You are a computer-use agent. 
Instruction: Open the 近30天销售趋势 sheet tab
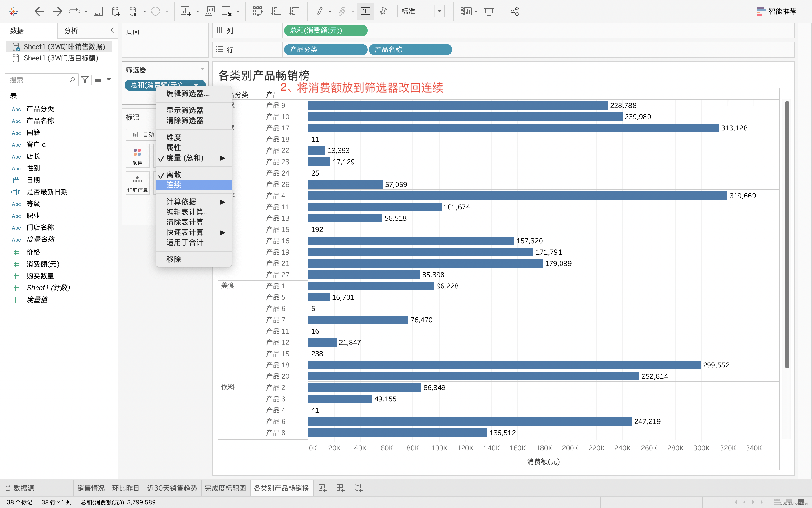click(x=172, y=488)
